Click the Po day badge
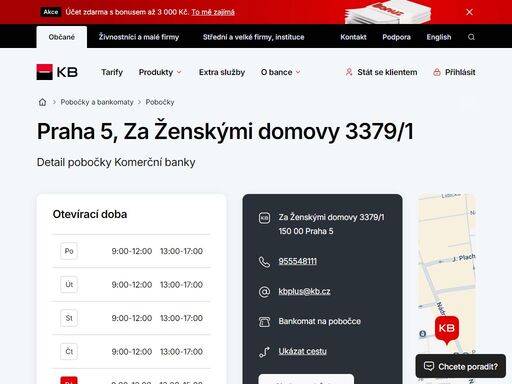This screenshot has width=512, height=384. tap(69, 251)
